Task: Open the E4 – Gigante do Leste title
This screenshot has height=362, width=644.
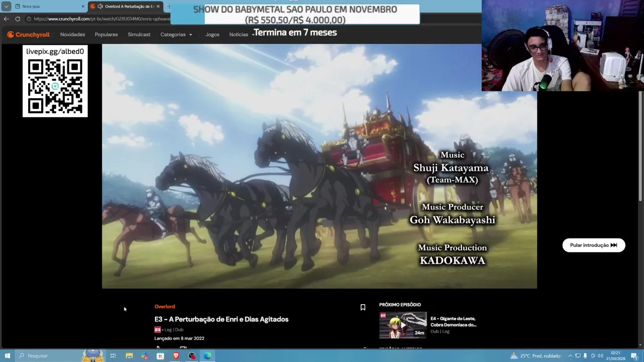Action: (x=453, y=322)
